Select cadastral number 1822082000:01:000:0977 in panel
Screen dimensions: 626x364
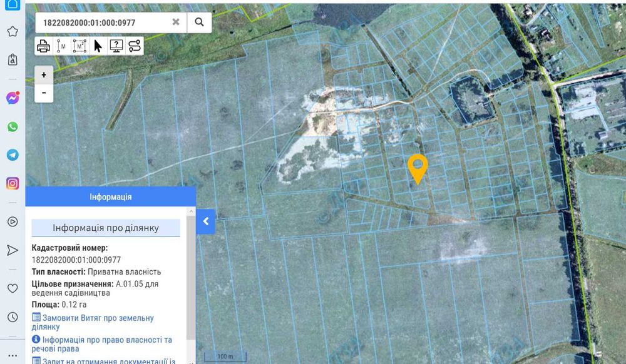click(x=76, y=260)
